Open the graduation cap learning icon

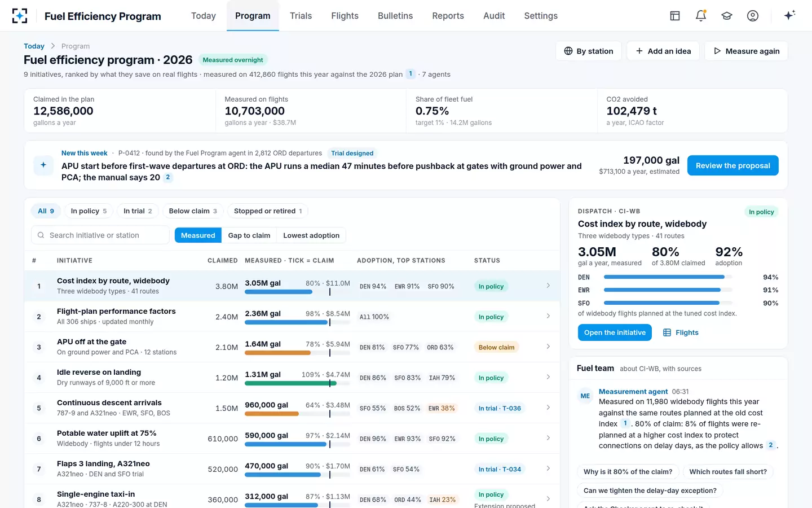click(x=727, y=16)
